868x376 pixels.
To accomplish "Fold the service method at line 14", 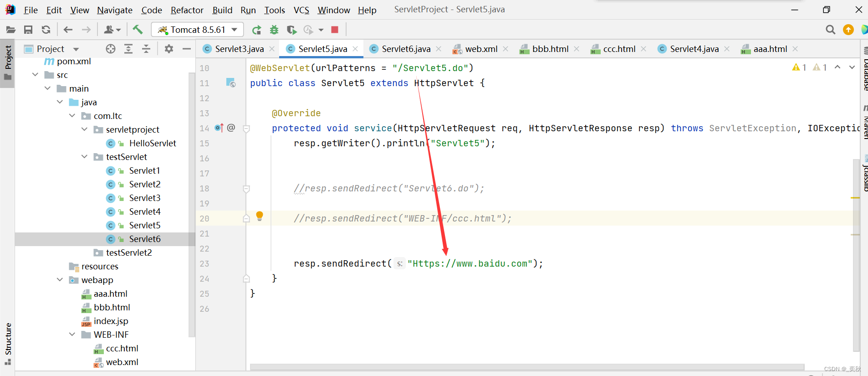I will click(x=246, y=129).
